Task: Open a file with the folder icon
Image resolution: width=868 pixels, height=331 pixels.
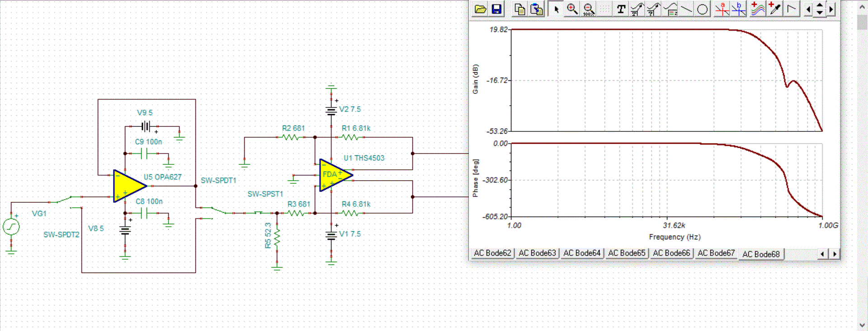Action: point(480,9)
